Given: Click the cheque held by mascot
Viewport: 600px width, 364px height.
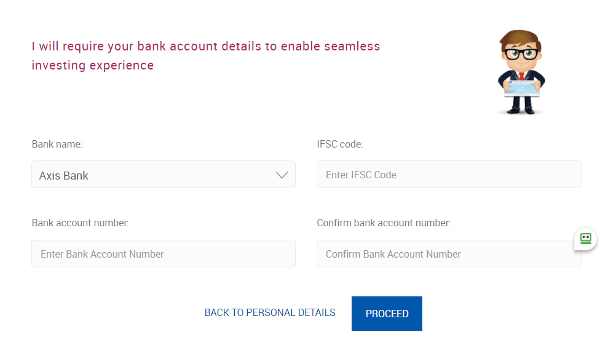Looking at the screenshot, I should (x=521, y=89).
